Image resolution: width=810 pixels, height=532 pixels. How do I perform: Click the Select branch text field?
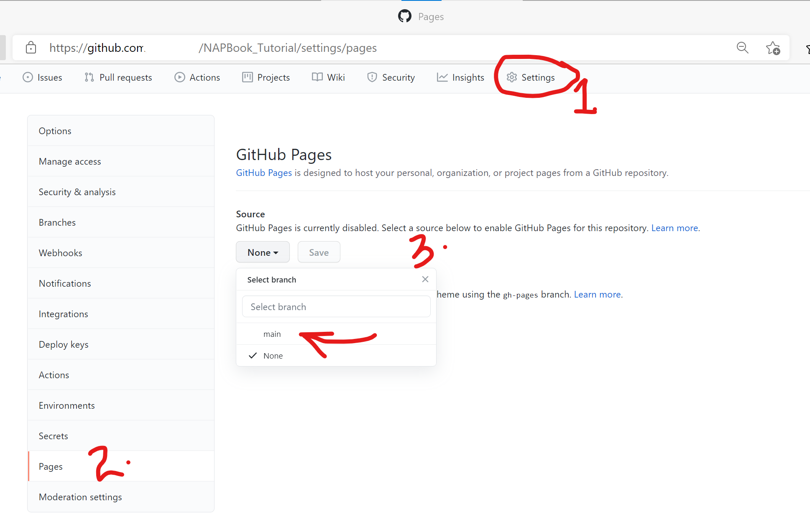[x=336, y=306]
